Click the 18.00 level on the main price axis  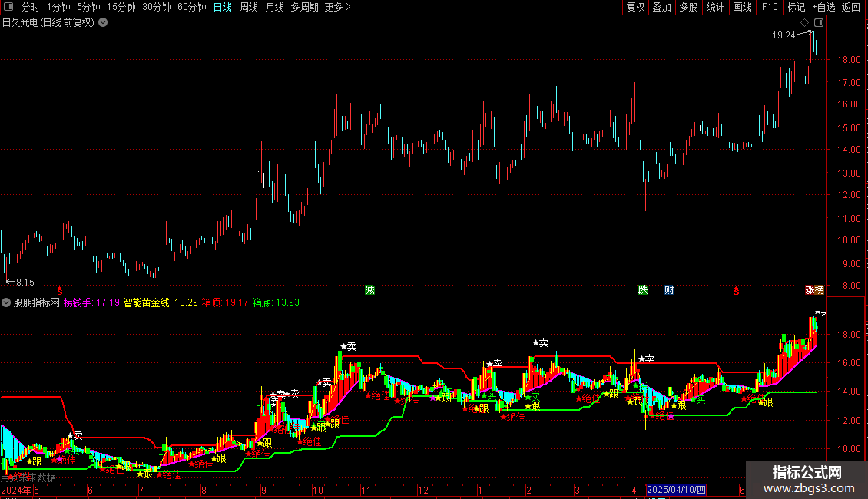coord(849,60)
